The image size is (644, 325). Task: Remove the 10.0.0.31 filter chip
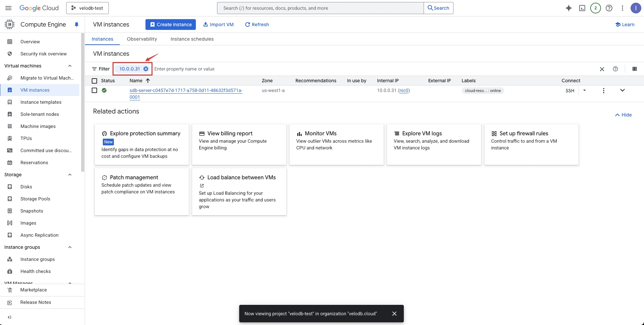coord(146,69)
